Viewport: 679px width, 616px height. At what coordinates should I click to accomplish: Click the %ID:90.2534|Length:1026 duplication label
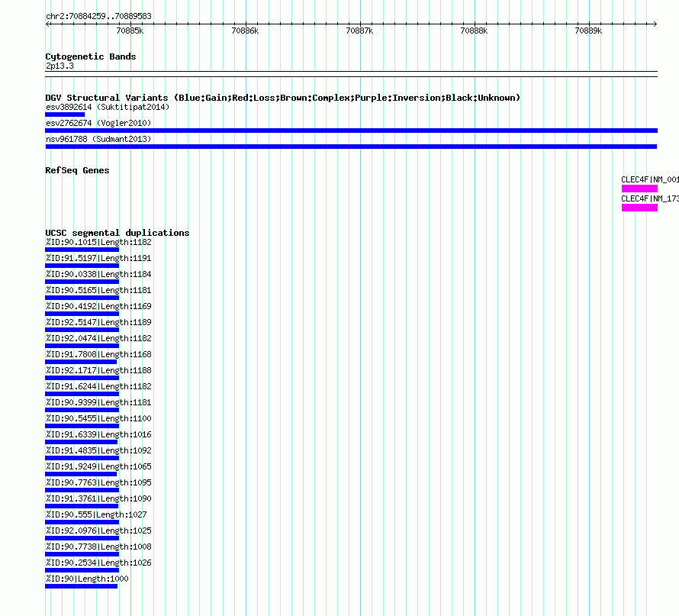[98, 563]
